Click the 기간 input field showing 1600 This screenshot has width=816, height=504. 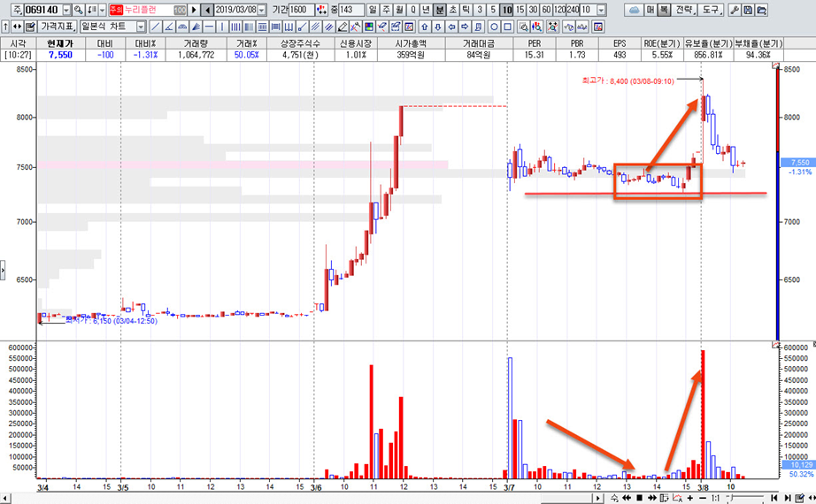point(302,10)
